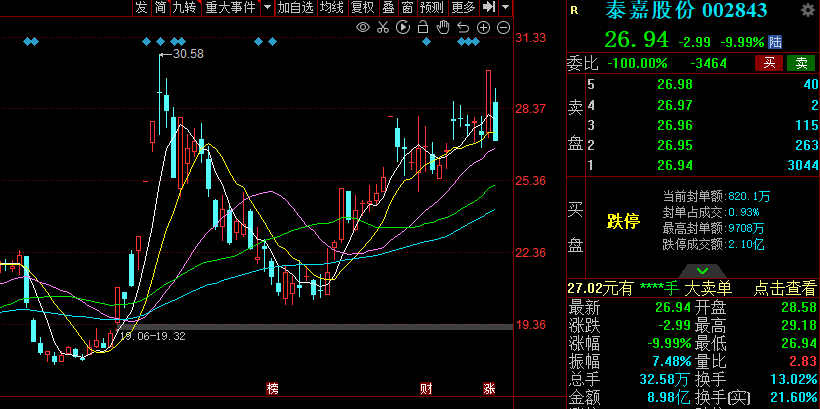The height and width of the screenshot is (409, 820).
Task: Click the diamond event marker above 30.58 peak
Action: [x=161, y=41]
